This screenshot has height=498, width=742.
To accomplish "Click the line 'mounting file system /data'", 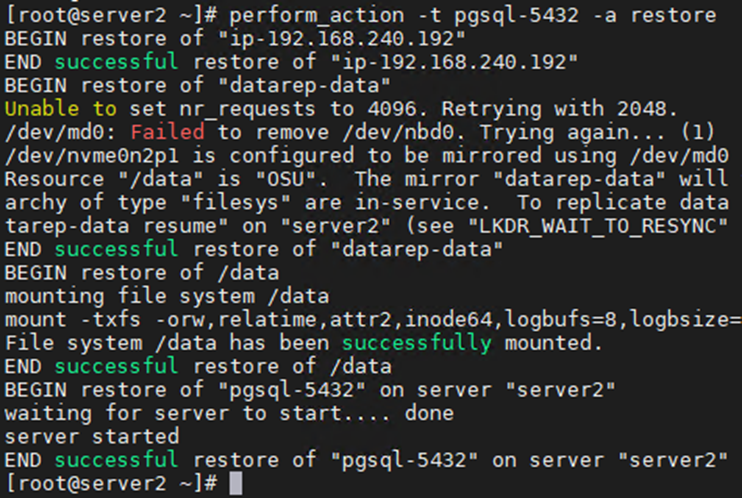I will (167, 296).
